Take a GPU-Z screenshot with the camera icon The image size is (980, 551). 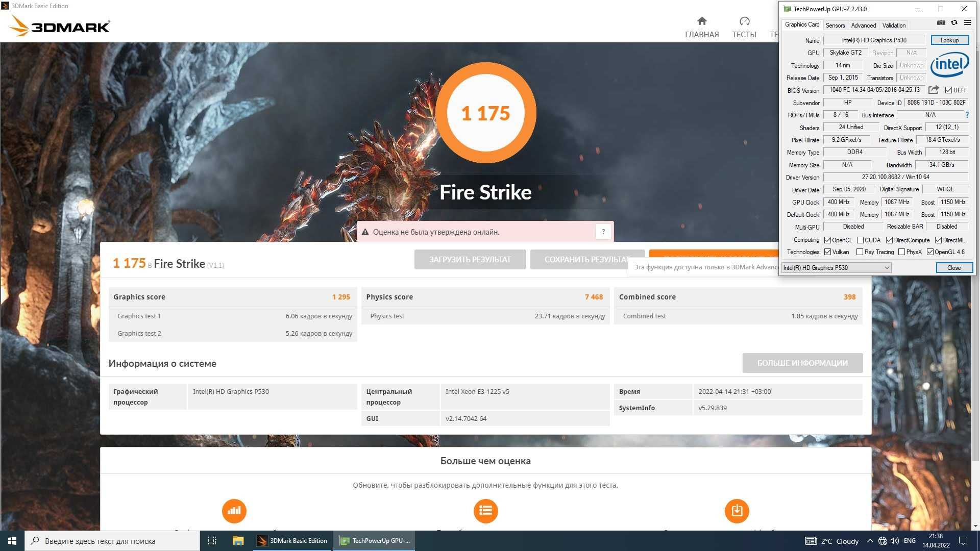click(x=941, y=23)
